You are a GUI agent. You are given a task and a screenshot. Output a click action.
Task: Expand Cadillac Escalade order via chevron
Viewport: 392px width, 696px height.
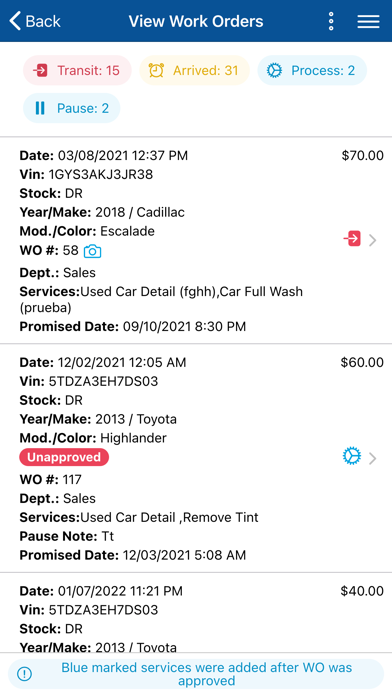coord(372,240)
